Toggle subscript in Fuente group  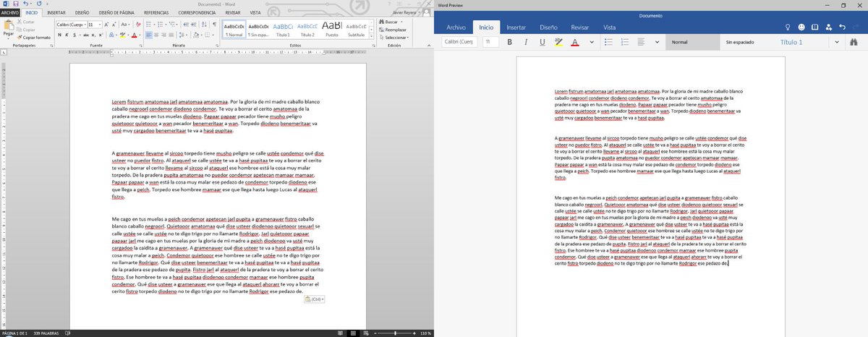(94, 35)
